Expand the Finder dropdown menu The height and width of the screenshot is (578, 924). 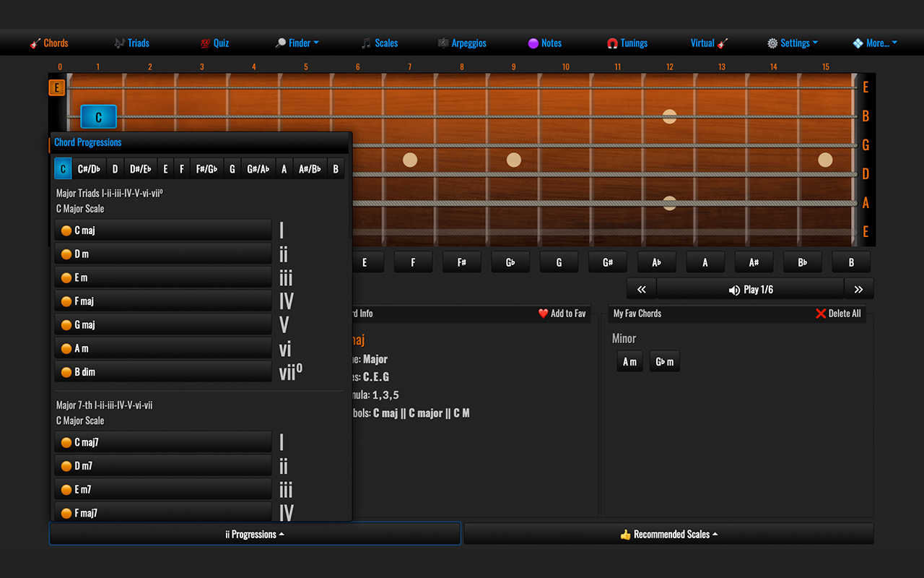click(x=297, y=43)
